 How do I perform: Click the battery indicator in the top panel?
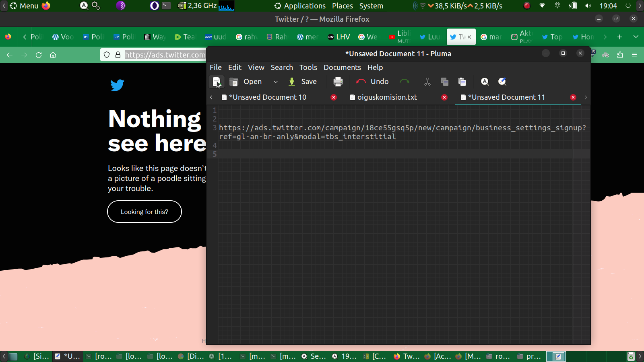point(573,6)
